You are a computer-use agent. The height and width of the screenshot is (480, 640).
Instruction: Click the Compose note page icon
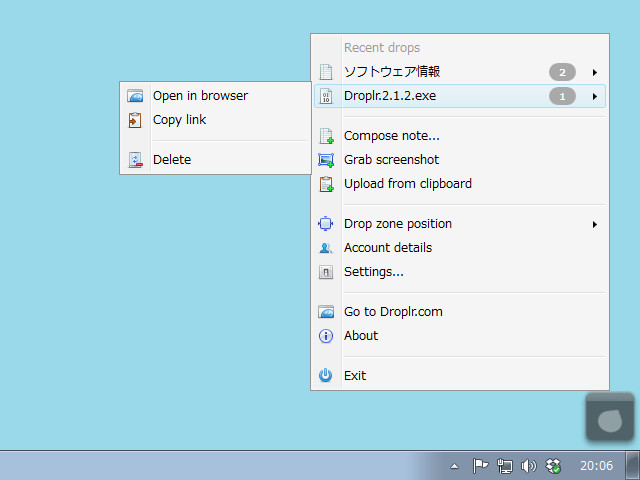coord(326,136)
